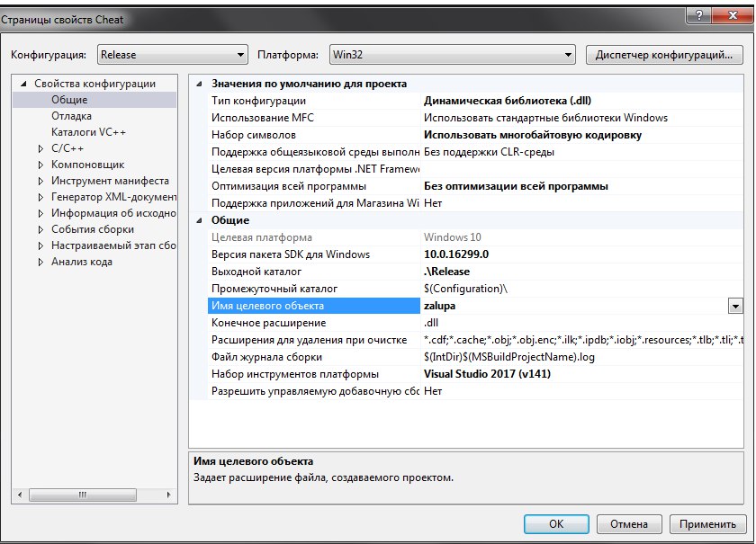Click the help question mark button
This screenshot has height=544, width=756.
point(699,15)
